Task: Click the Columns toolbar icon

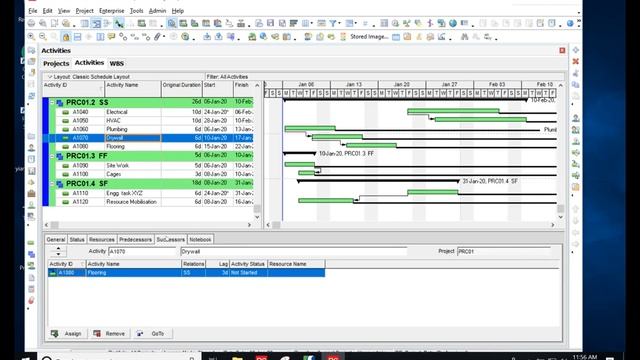Action: click(x=305, y=24)
